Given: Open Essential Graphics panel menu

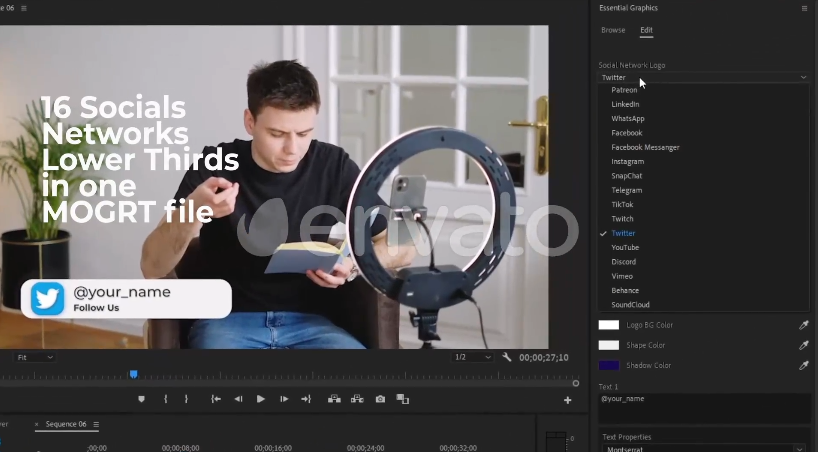Looking at the screenshot, I should [804, 8].
